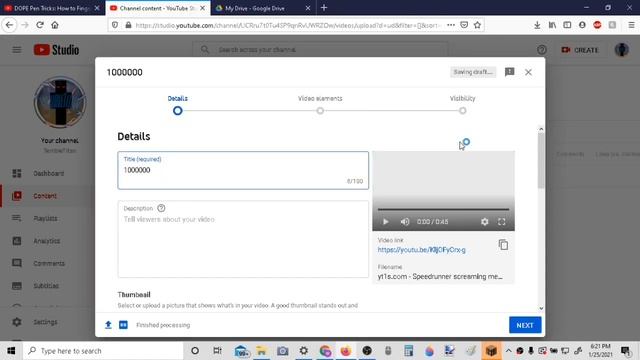
Task: Open Firefox on taskbar
Action: 346,351
